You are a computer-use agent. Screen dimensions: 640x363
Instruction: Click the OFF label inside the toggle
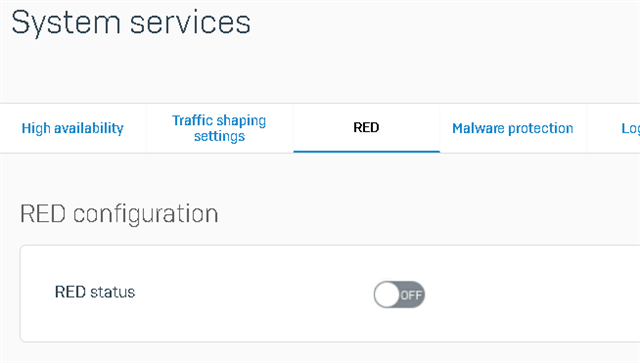point(411,295)
